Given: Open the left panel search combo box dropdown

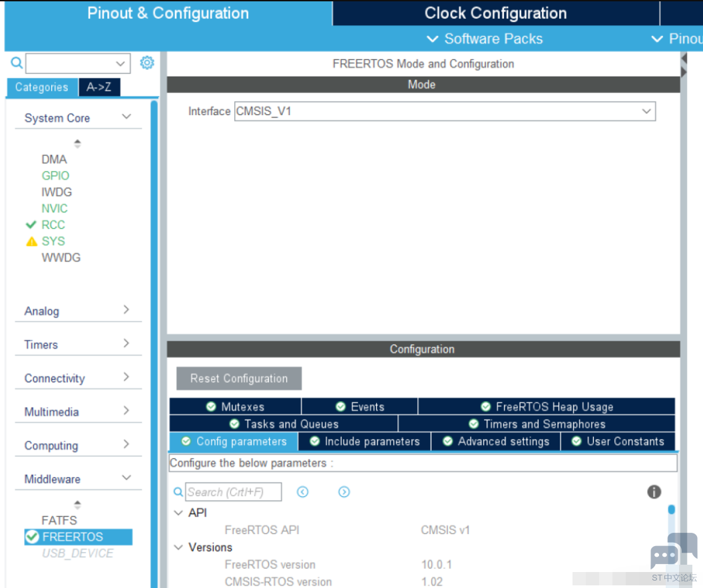Looking at the screenshot, I should [x=120, y=64].
